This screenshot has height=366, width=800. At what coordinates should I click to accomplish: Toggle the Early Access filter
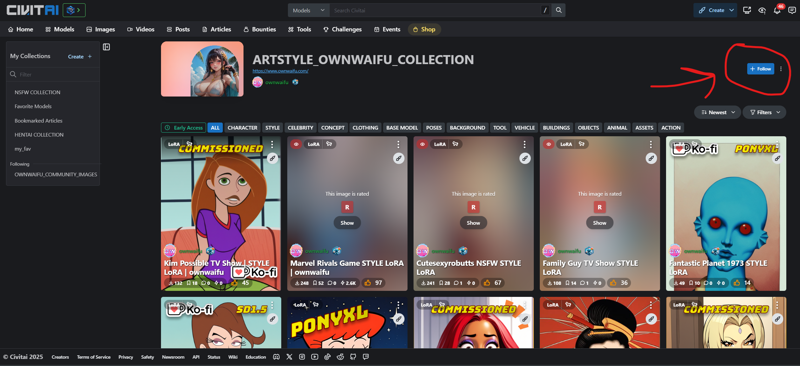coord(184,128)
